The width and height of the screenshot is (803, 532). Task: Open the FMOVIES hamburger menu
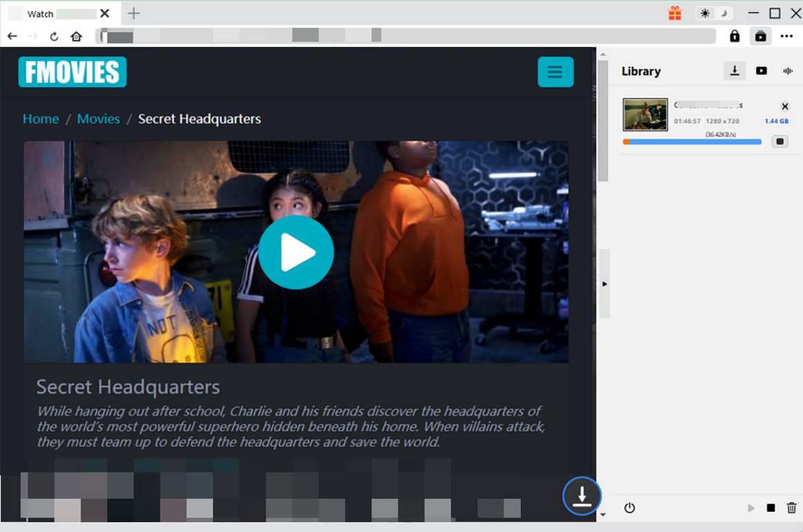[x=555, y=72]
